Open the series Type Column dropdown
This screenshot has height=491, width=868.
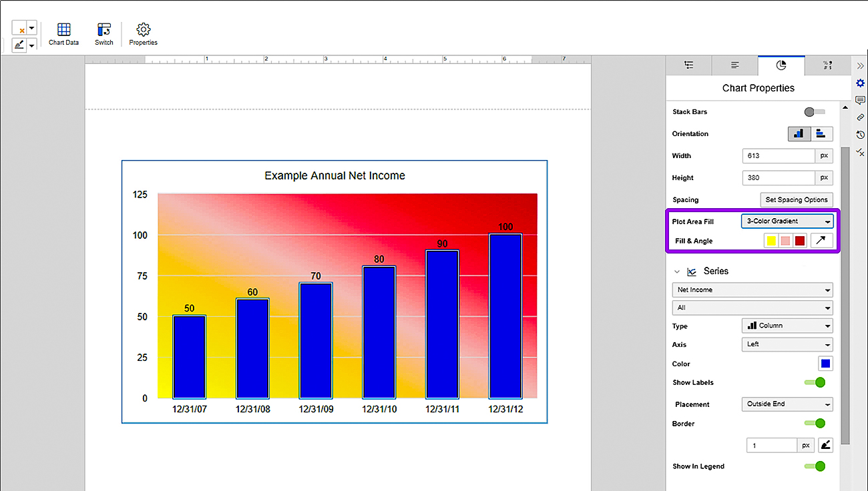787,326
